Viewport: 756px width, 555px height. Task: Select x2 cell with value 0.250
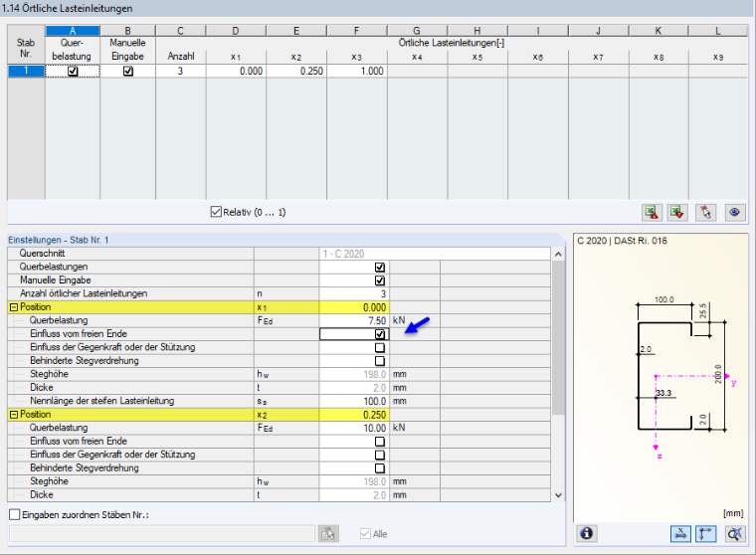point(296,71)
